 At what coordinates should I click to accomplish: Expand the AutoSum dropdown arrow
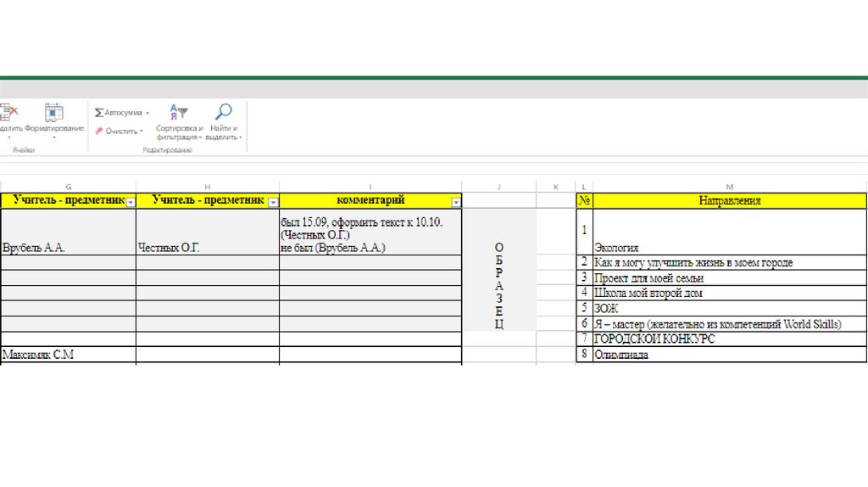[147, 113]
